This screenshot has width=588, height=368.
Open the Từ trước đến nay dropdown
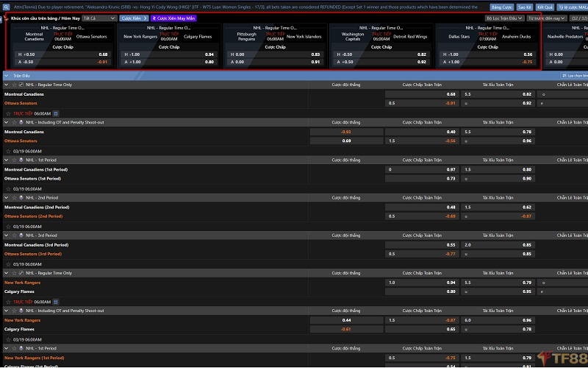click(546, 18)
